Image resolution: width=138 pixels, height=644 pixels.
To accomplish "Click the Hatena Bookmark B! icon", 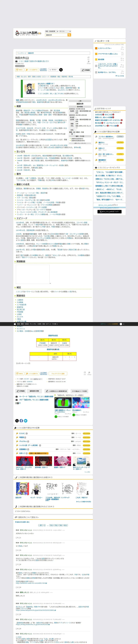I will [26, 421].
